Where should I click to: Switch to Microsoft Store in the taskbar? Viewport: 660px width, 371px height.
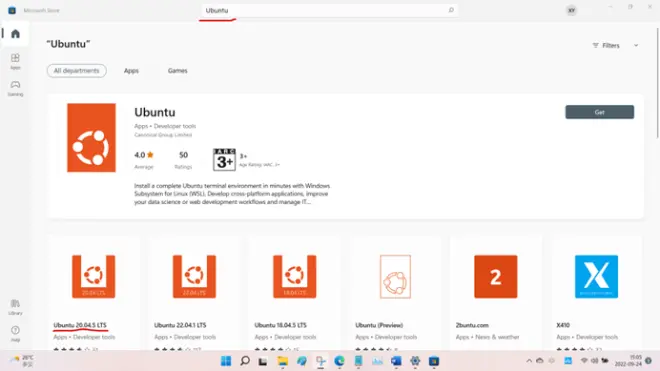(x=434, y=361)
